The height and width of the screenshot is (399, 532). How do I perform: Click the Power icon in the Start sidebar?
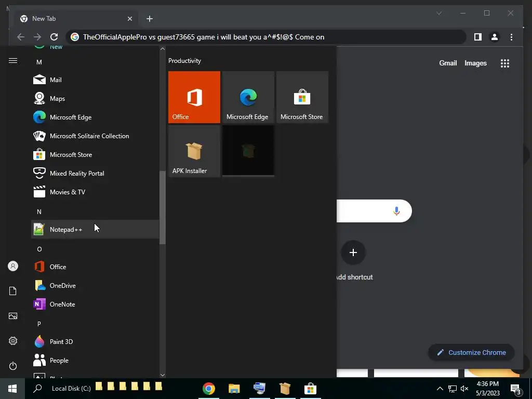13,366
